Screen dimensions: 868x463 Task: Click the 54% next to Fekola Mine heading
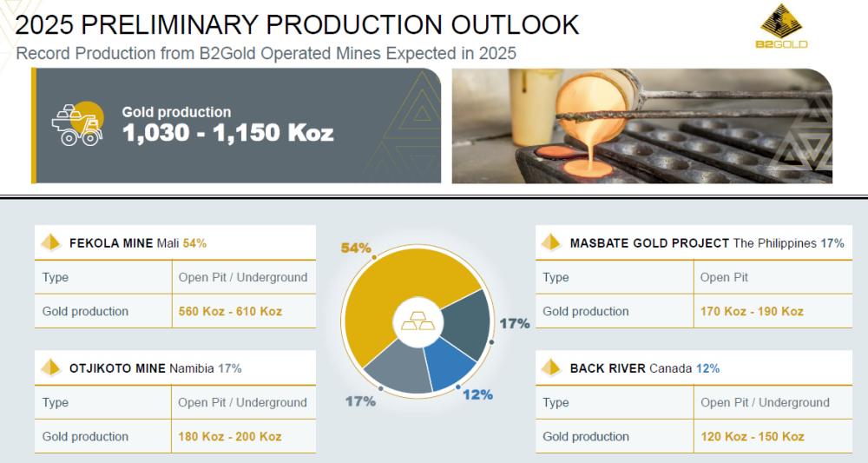coord(194,243)
